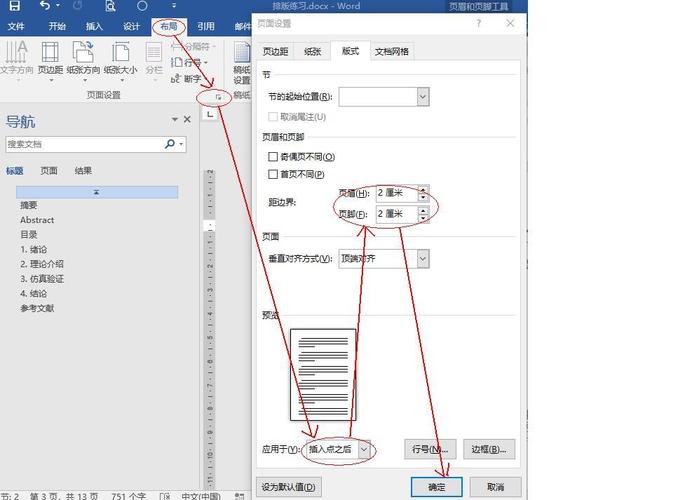Open the customize quick access toolbar arrow

tap(174, 6)
